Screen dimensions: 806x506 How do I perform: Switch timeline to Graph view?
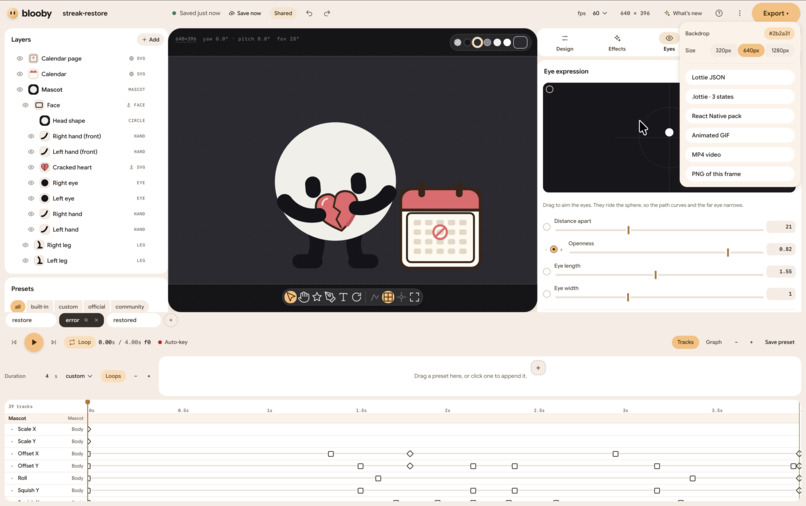(713, 342)
